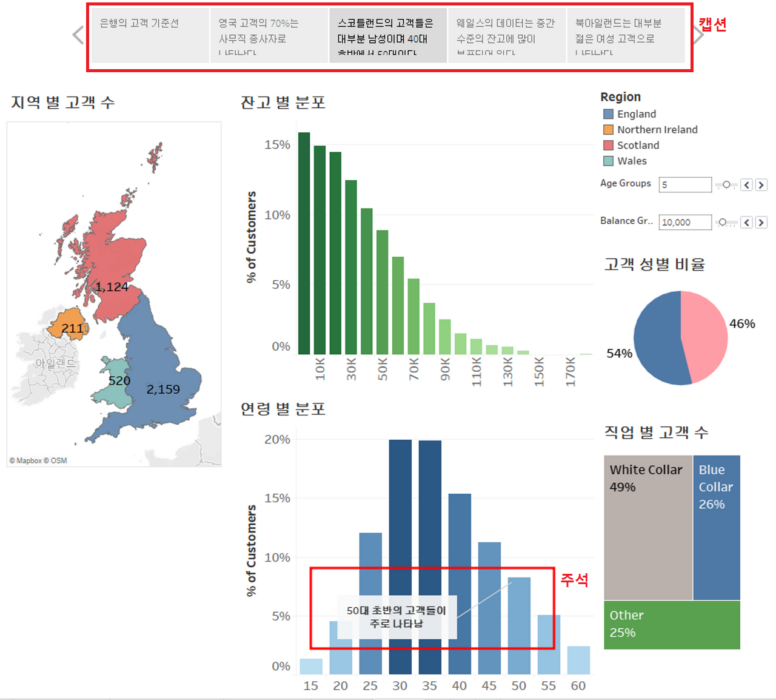Select the age 55 bar
Screen dimensions: 776x700
(549, 644)
